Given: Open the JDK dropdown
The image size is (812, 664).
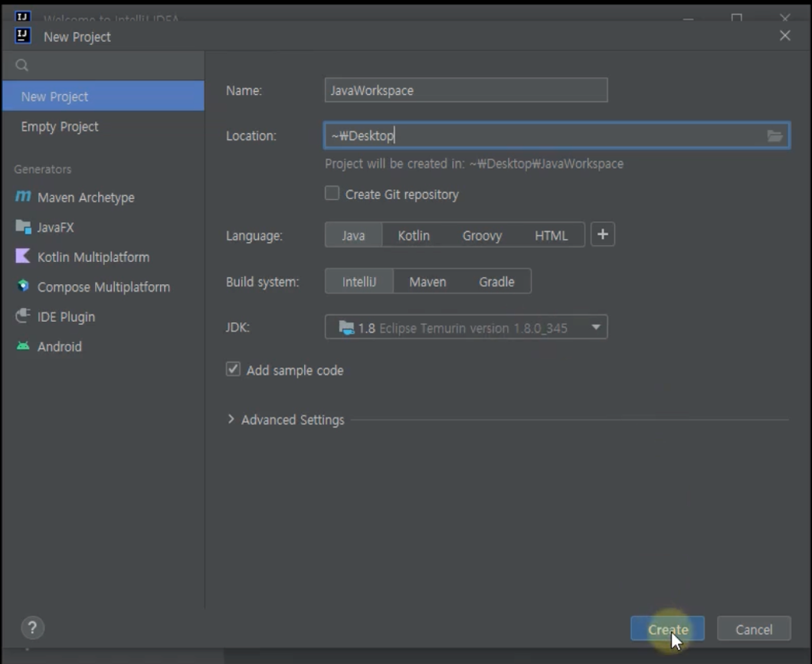Looking at the screenshot, I should coord(466,327).
